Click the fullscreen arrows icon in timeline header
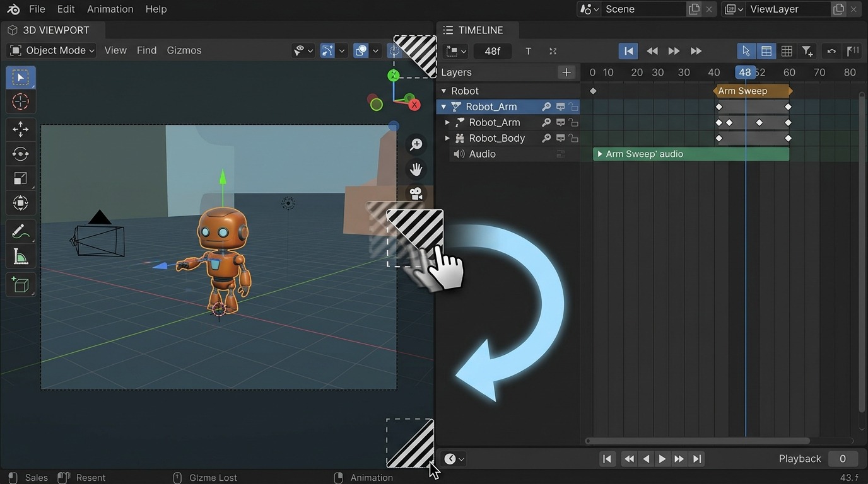 tap(553, 51)
